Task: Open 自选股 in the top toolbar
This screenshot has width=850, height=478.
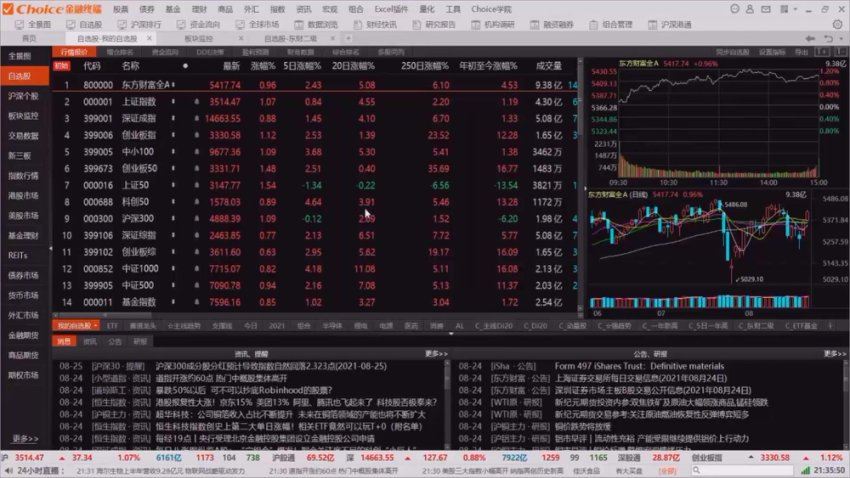Action: (85, 24)
